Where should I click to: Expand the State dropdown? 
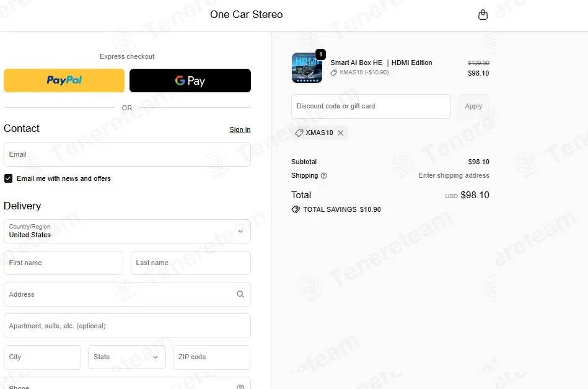point(127,357)
